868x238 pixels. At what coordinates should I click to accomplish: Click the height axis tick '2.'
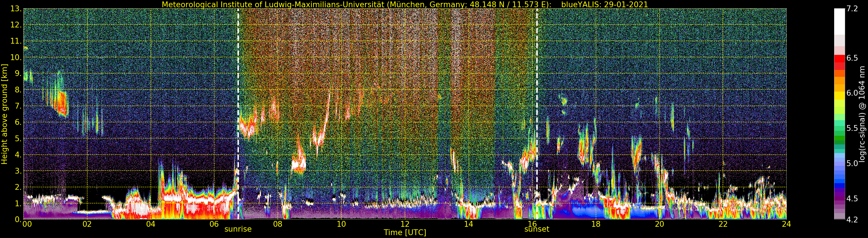tap(18, 187)
